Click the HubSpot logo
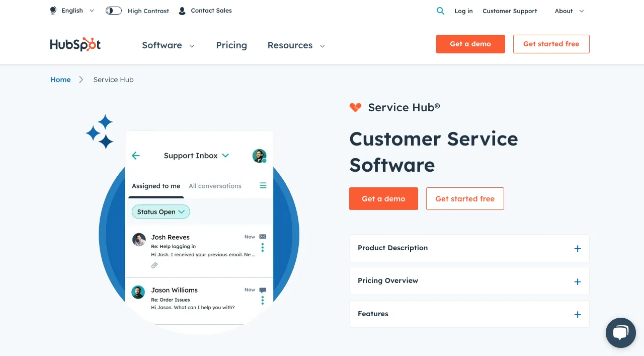 pyautogui.click(x=75, y=45)
